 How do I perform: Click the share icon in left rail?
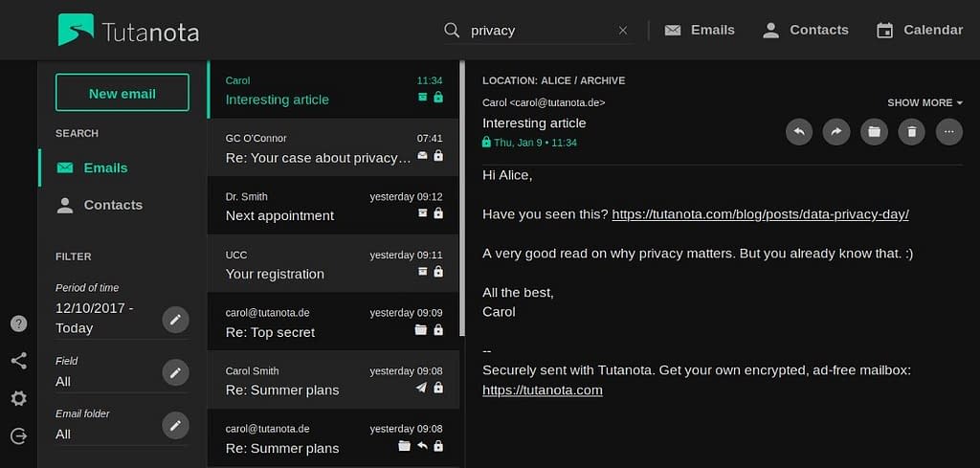point(19,361)
